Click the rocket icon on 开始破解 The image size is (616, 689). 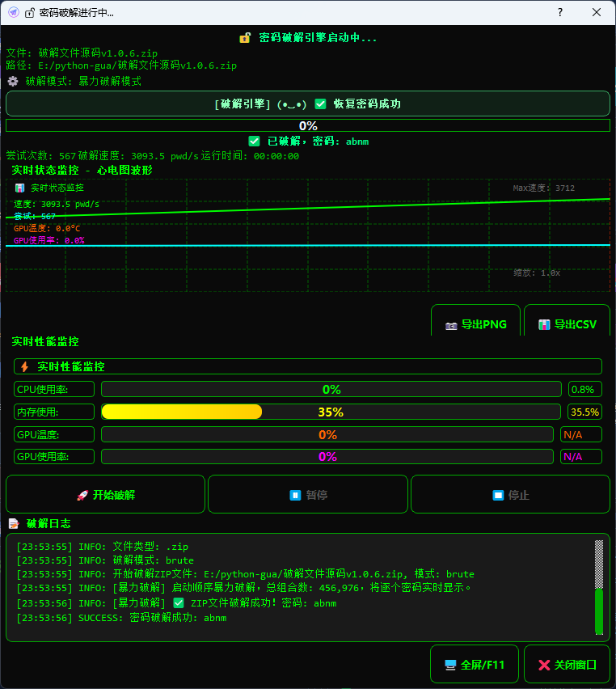[82, 496]
